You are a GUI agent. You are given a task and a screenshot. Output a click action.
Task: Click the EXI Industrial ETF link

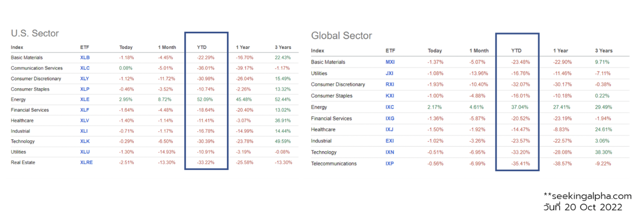click(389, 141)
